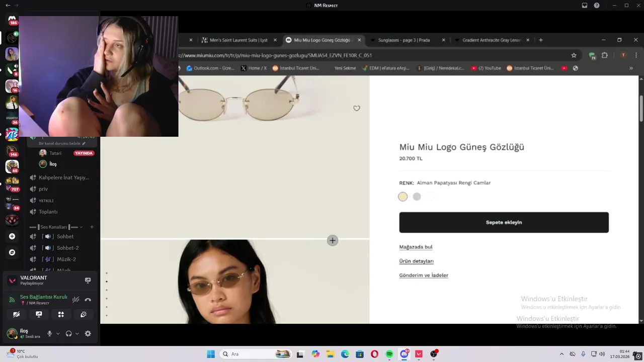Screen dimensions: 644x362
Task: Open Spotify from the taskbar
Action: click(389, 354)
